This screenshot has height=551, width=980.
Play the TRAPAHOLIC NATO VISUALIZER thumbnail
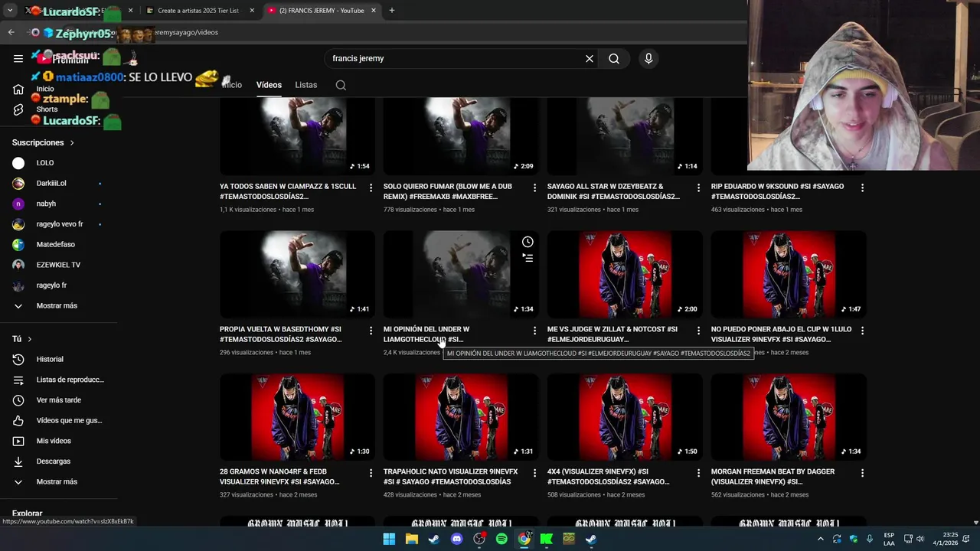click(461, 416)
